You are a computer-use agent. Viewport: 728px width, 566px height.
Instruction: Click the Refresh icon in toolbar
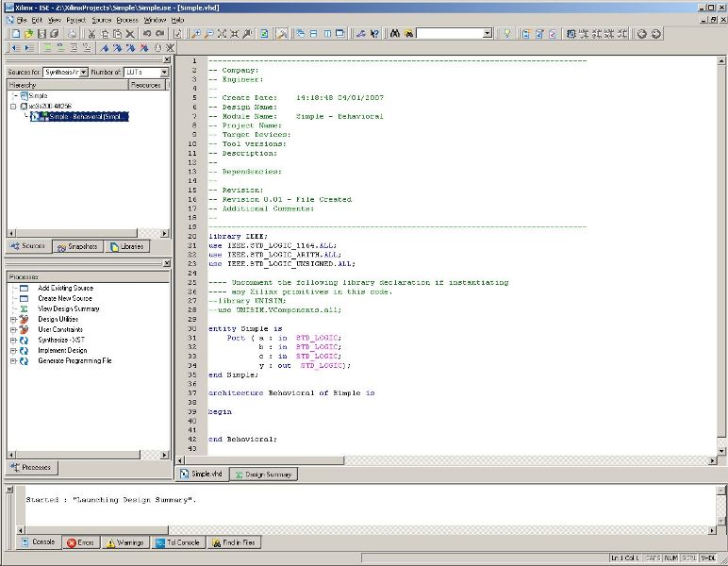point(264,33)
